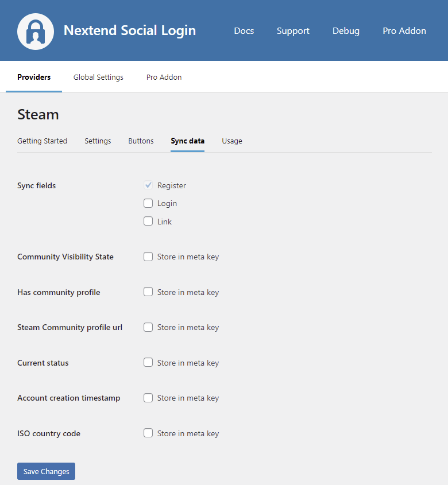Select the Sync data subtab
448x485 pixels.
click(187, 141)
